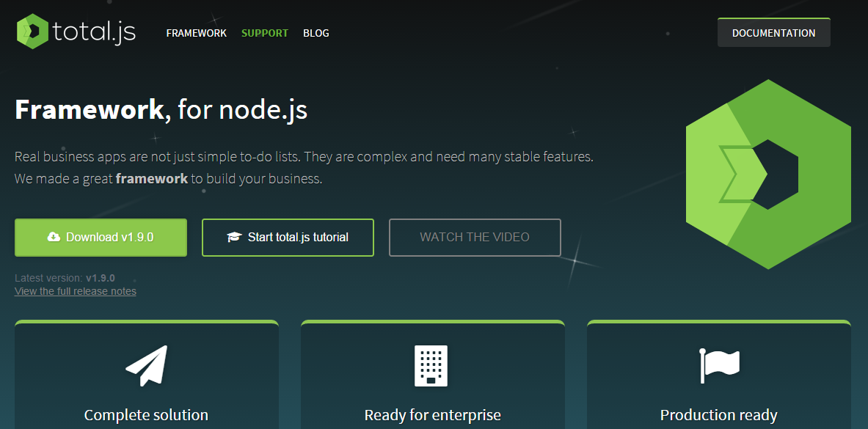Click the total.js hexagon logo icon
This screenshot has height=429, width=868.
[32, 32]
